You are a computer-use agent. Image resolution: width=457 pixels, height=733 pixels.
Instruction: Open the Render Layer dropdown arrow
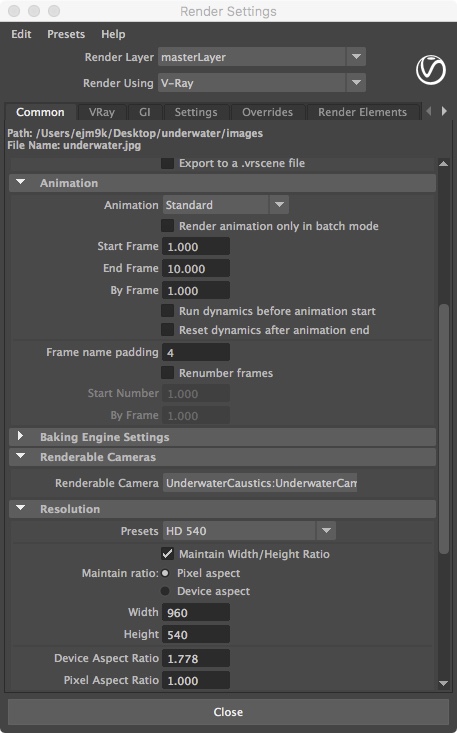pos(356,57)
